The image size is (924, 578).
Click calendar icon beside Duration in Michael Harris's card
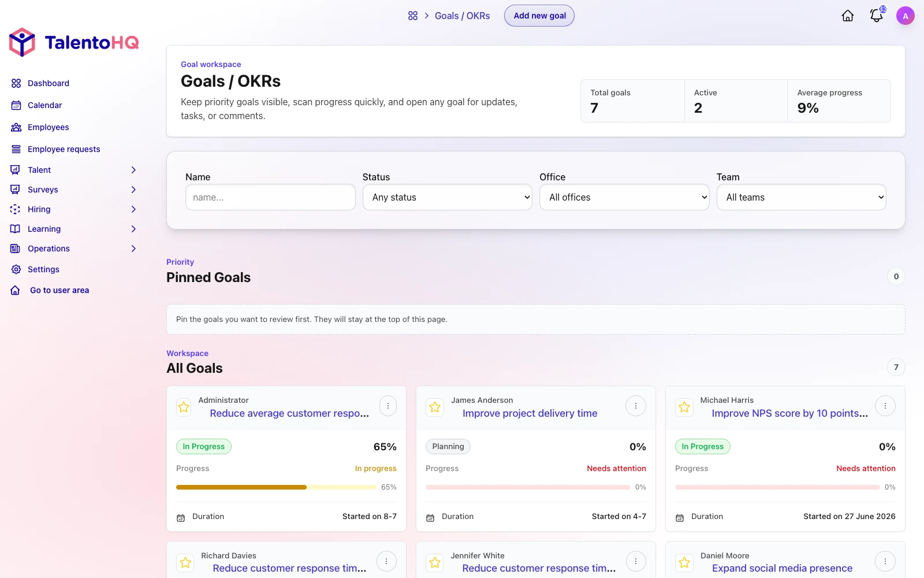(x=680, y=518)
